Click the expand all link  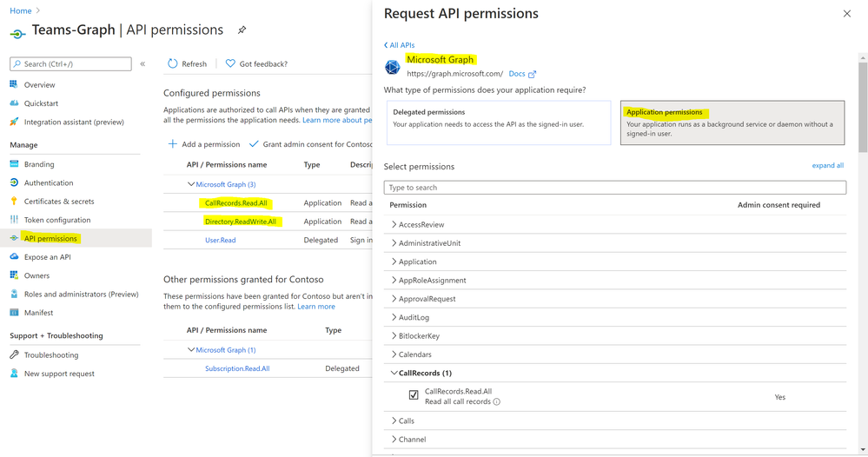827,165
